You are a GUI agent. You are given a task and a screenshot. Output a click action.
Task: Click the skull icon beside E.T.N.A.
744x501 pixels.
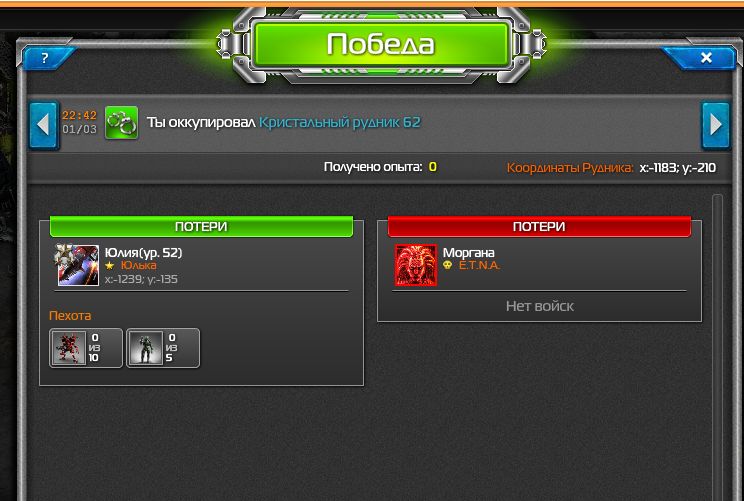(x=447, y=265)
